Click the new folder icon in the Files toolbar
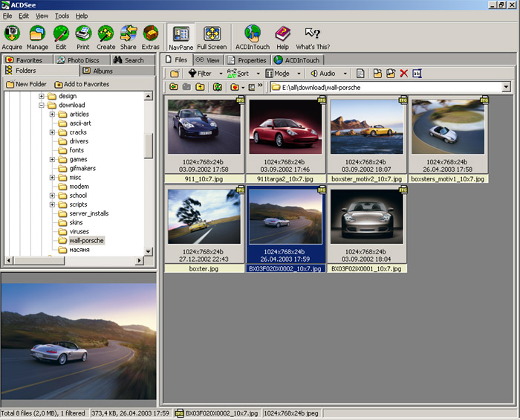Screen dimensions: 520x420 click(x=175, y=74)
